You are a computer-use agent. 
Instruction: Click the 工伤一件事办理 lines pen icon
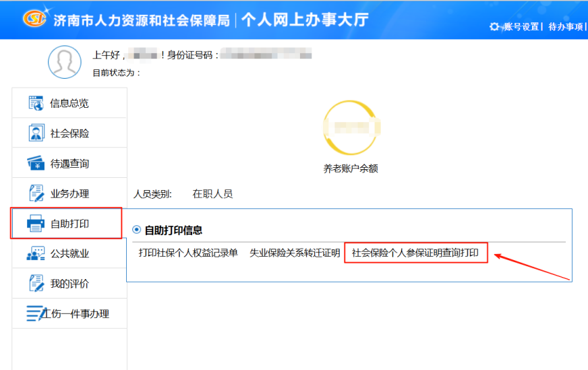(36, 313)
